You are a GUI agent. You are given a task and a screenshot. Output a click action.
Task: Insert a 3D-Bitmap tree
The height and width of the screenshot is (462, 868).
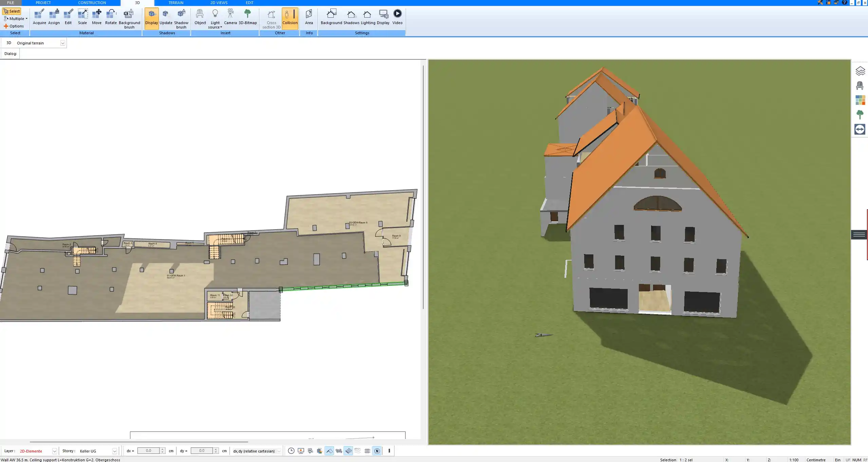pyautogui.click(x=247, y=17)
